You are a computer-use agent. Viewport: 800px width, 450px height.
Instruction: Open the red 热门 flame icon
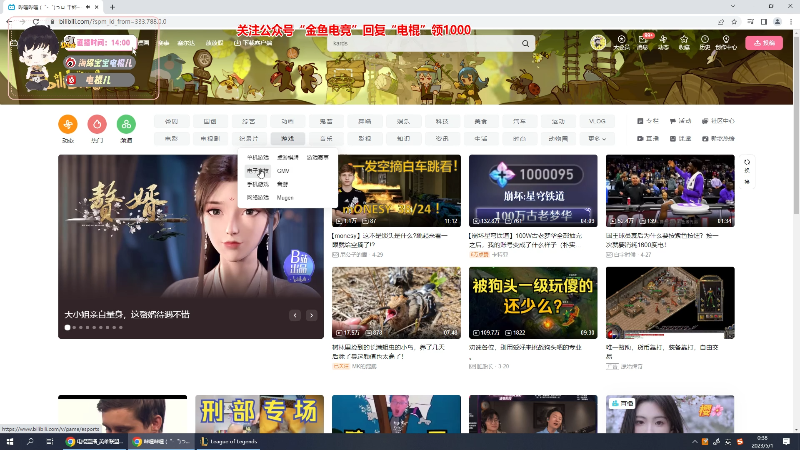coord(97,124)
